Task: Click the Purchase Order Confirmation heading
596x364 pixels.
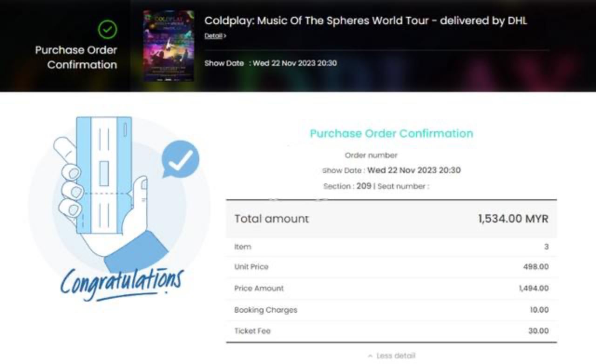Action: [x=392, y=134]
